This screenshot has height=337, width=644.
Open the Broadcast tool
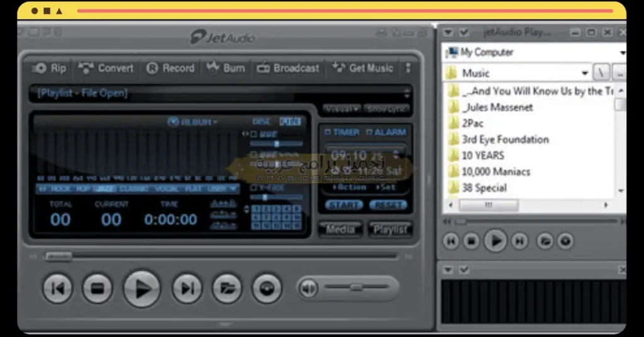288,68
